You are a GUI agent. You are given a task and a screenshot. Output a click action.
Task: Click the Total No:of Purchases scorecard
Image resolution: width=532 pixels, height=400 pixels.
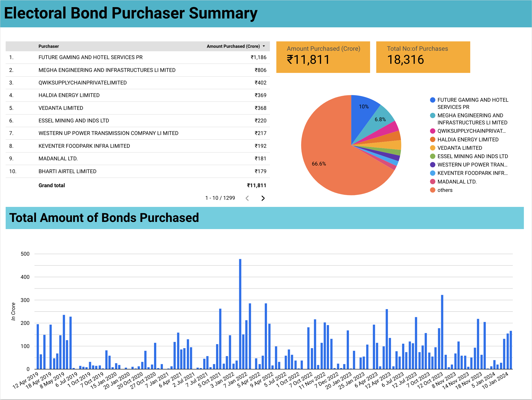(423, 57)
